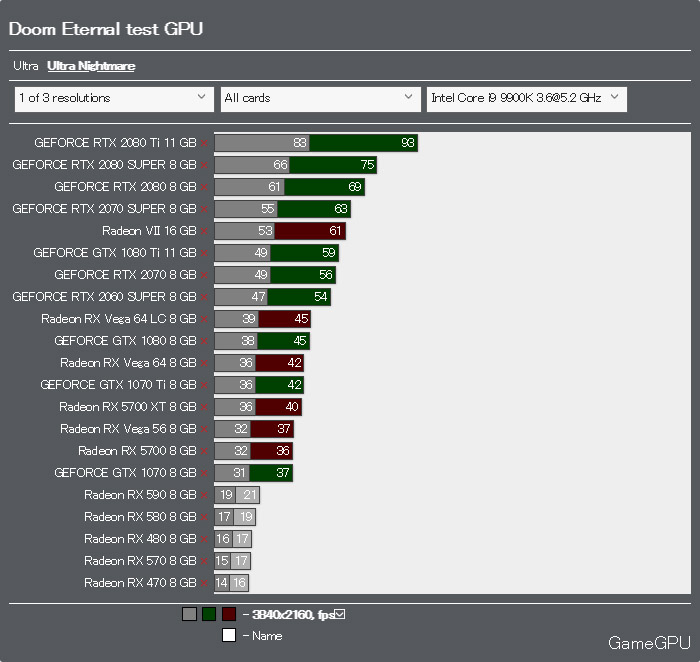Image resolution: width=700 pixels, height=662 pixels.
Task: Click red X beside Radeon RX 480
Action: (204, 539)
